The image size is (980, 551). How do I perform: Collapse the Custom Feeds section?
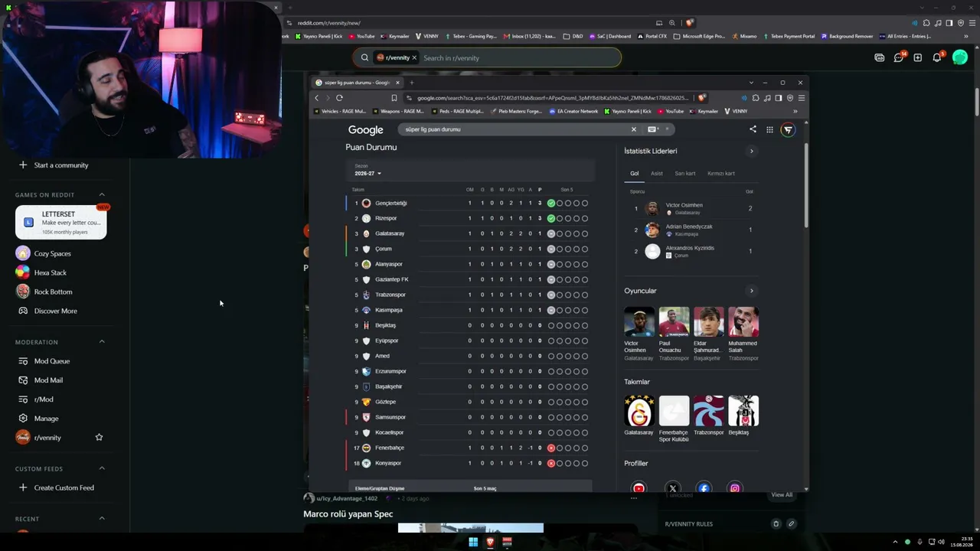click(x=102, y=468)
